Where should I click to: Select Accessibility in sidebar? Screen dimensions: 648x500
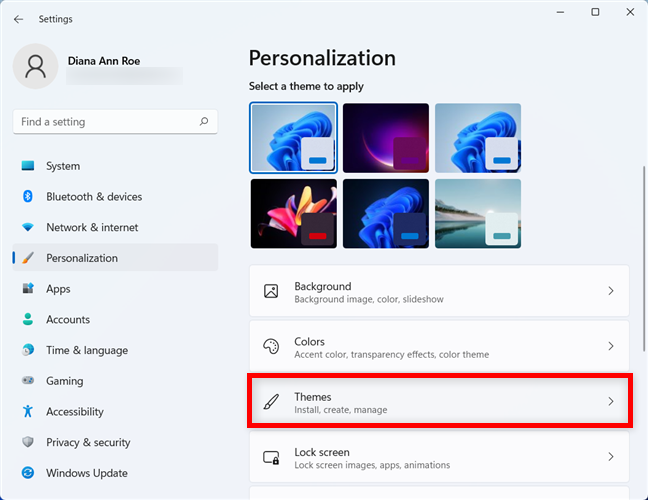click(115, 411)
